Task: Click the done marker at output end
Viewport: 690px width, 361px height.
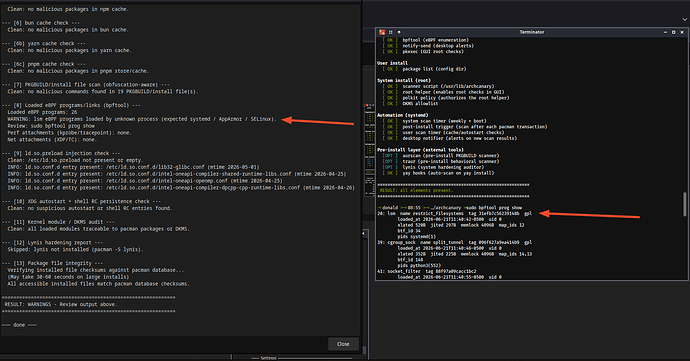Action: (x=19, y=325)
